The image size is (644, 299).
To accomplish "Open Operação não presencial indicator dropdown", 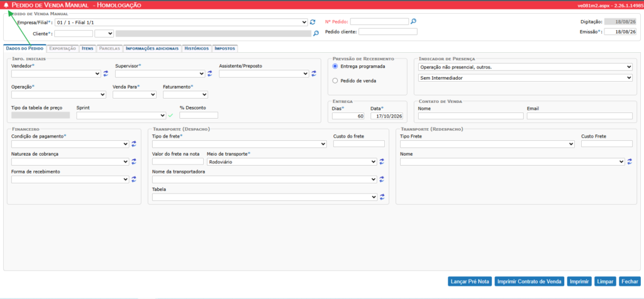I will pyautogui.click(x=525, y=67).
